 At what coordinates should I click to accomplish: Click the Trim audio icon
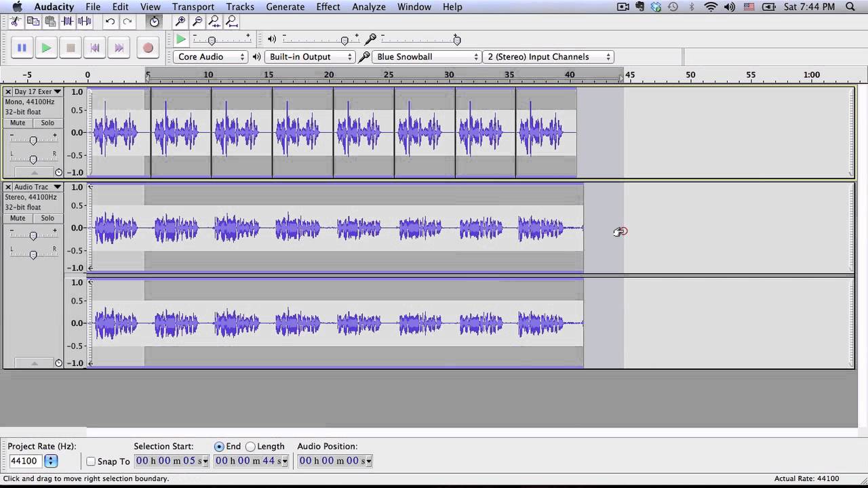pos(68,22)
